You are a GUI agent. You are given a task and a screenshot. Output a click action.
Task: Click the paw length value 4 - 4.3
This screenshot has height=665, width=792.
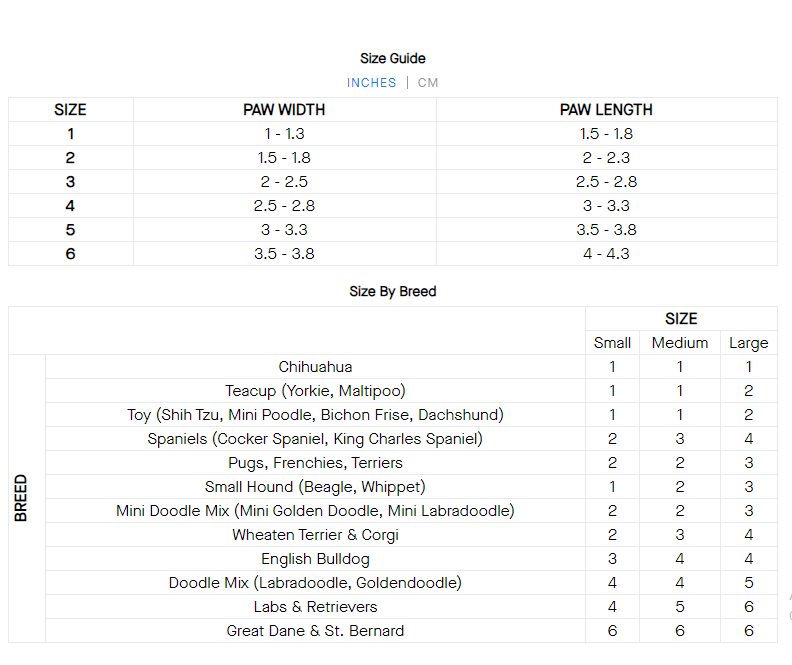606,254
